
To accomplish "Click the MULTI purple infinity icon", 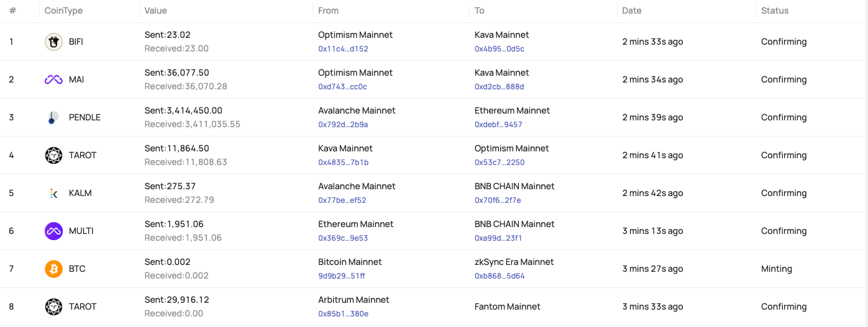I will coord(54,231).
